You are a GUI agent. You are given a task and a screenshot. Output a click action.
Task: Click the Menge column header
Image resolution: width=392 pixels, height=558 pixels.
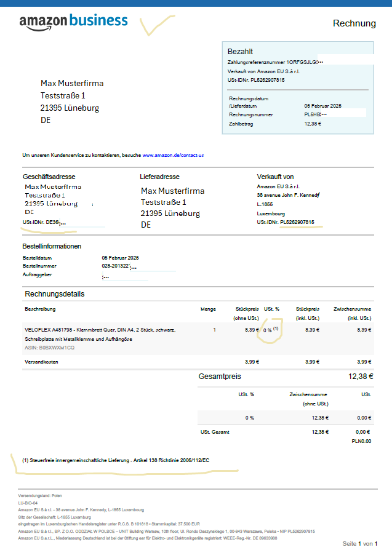(x=208, y=309)
